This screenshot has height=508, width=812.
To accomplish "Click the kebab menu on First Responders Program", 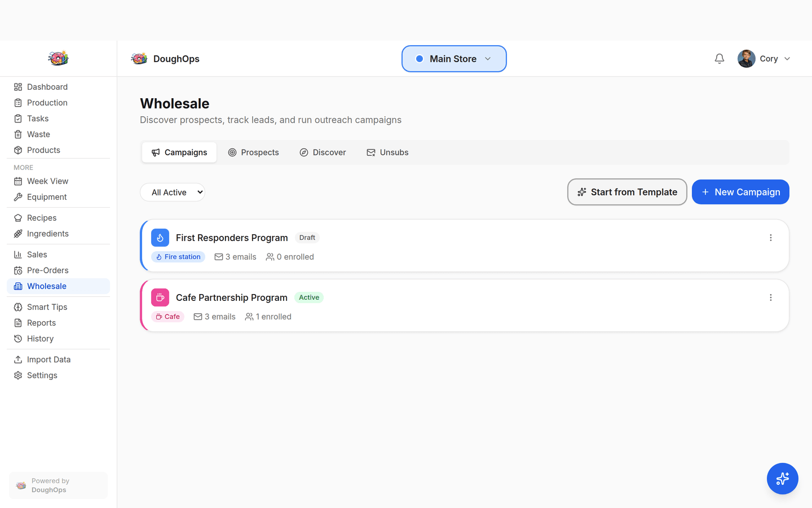I will (x=770, y=238).
